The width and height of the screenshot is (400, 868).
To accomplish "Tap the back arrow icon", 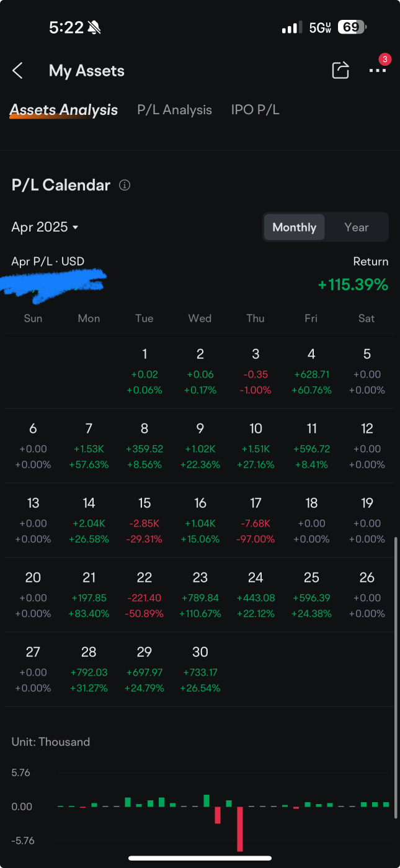I will (x=18, y=71).
